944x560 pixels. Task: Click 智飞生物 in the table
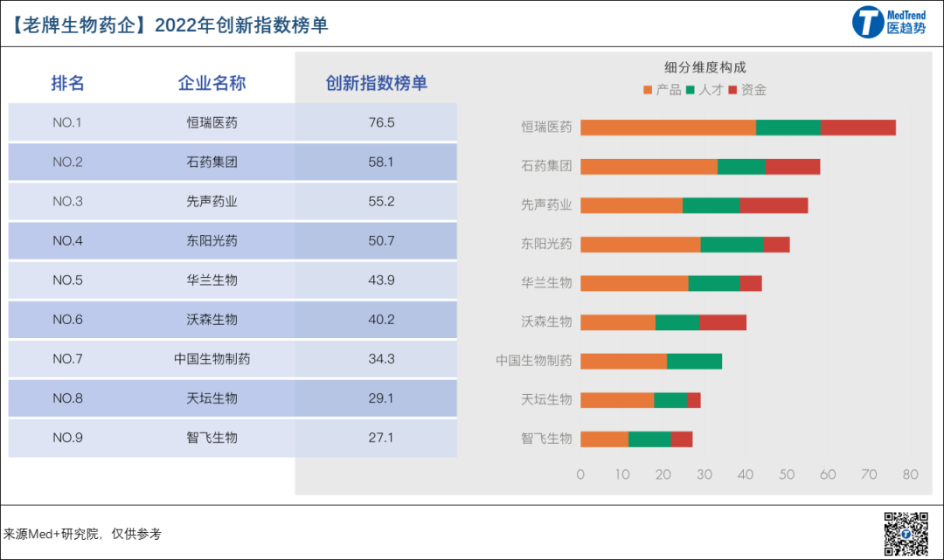coord(212,438)
